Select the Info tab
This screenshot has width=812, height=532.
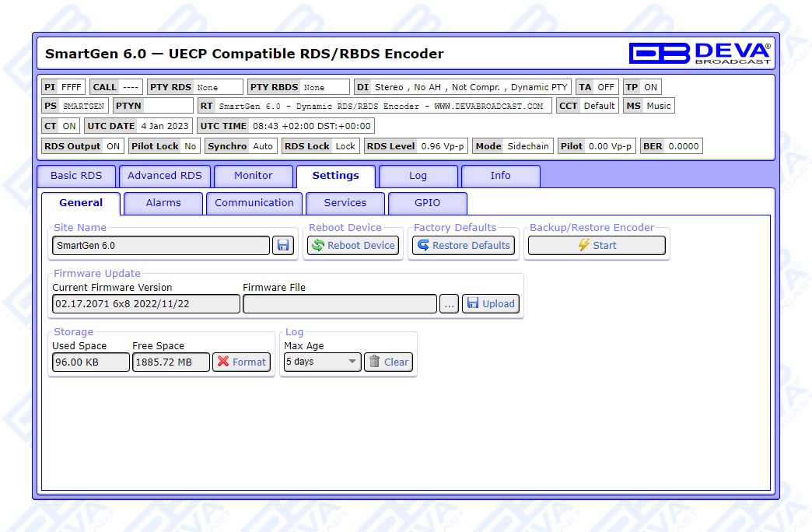pyautogui.click(x=500, y=176)
